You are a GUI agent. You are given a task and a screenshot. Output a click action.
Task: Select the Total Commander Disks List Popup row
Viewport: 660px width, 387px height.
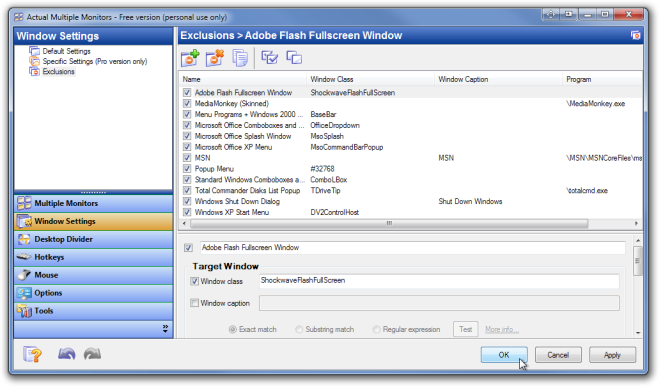411,190
